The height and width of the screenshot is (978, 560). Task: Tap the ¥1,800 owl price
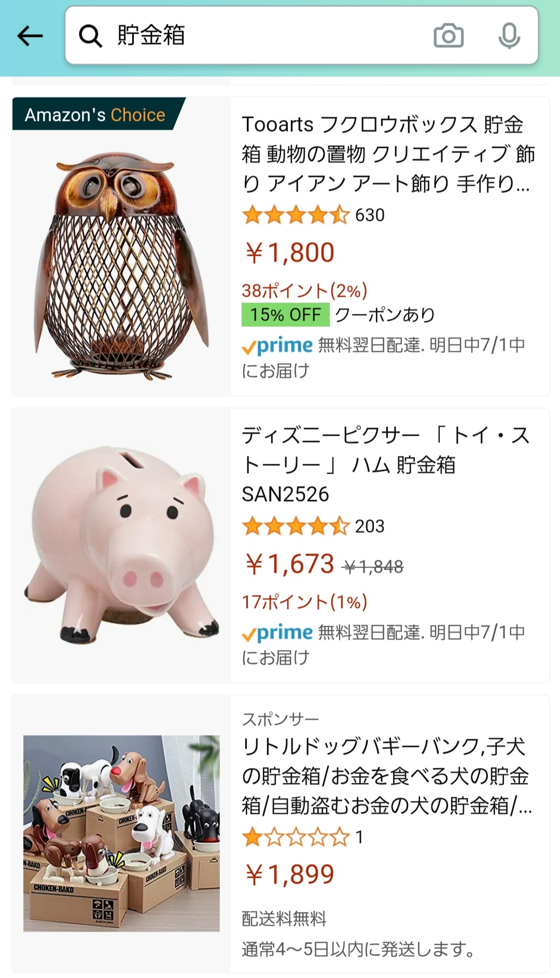point(289,253)
